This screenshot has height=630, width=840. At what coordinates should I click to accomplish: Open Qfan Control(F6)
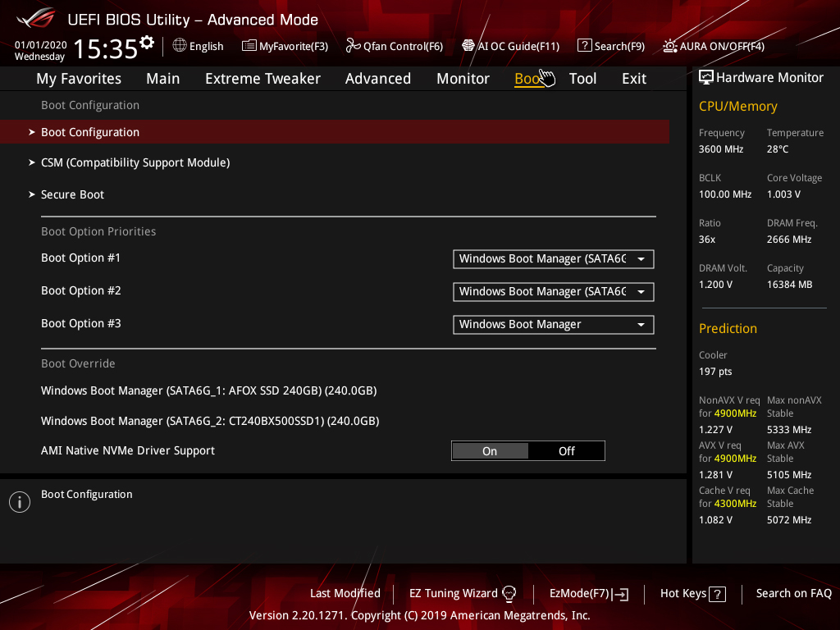(403, 46)
